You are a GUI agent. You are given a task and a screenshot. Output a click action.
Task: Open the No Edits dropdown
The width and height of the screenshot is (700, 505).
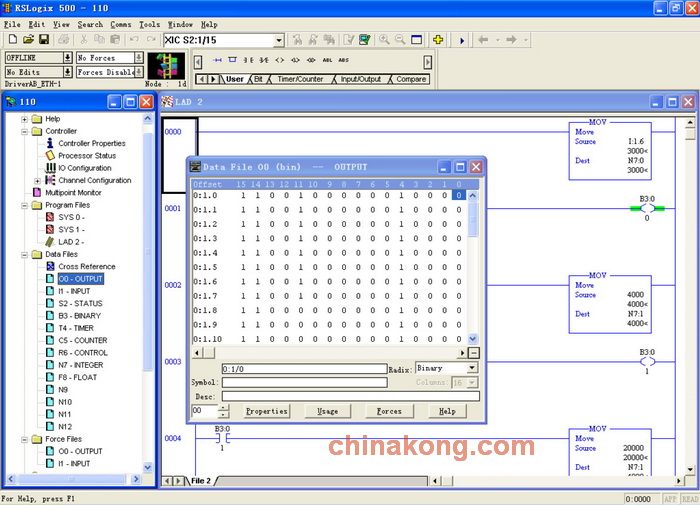click(67, 71)
